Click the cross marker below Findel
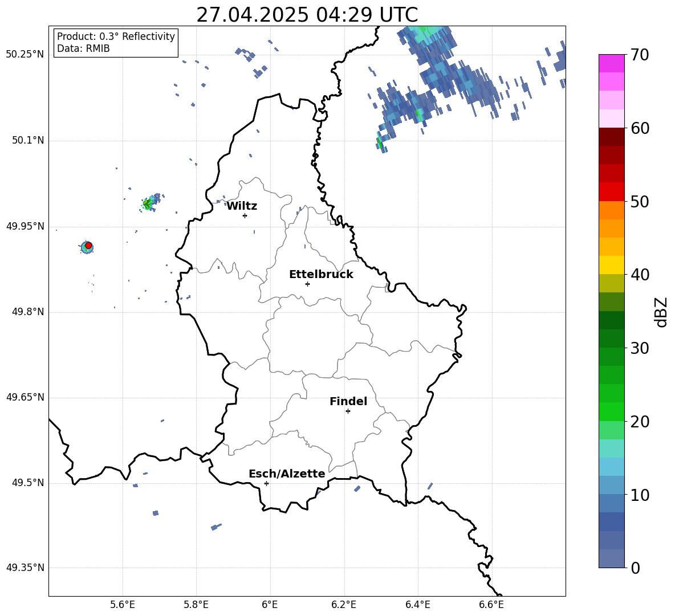 pos(348,411)
